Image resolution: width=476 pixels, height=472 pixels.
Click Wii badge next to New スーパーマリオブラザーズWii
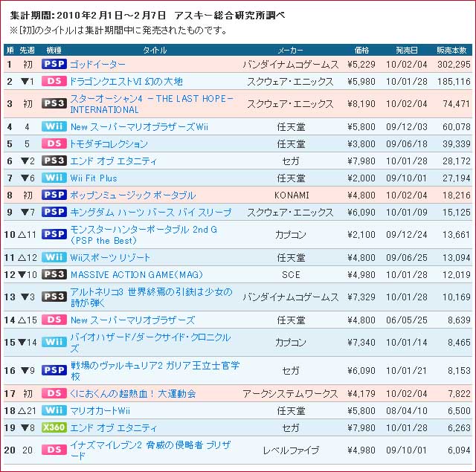click(x=54, y=126)
